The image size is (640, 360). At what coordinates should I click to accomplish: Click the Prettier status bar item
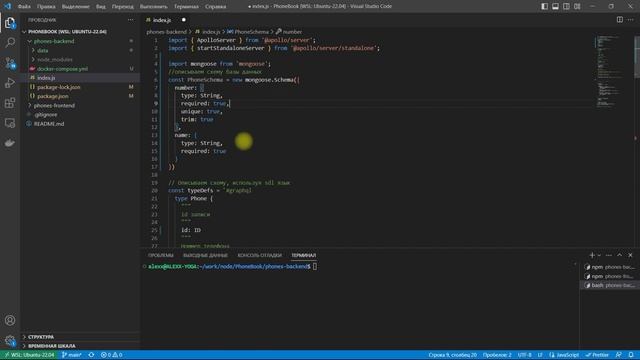[598, 355]
